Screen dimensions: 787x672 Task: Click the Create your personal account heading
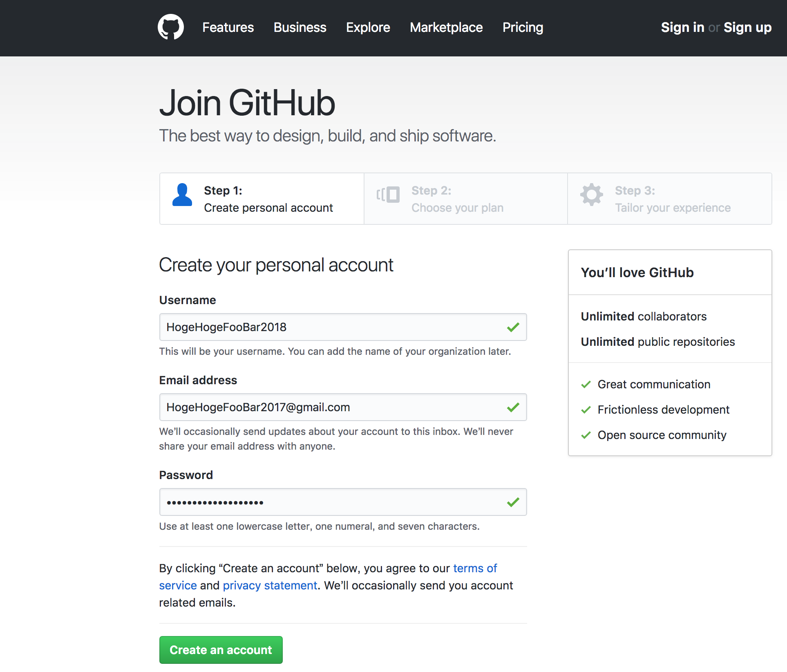tap(276, 265)
